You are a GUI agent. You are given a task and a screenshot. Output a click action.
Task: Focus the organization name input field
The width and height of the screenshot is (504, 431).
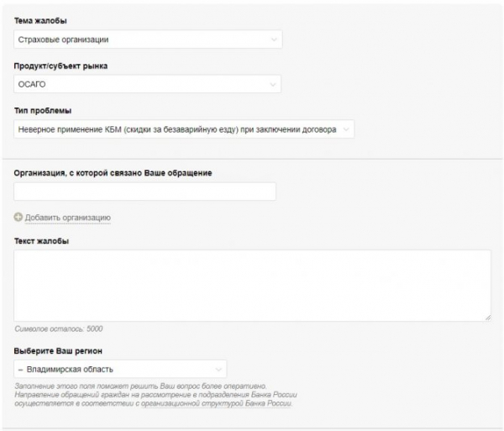click(x=145, y=192)
